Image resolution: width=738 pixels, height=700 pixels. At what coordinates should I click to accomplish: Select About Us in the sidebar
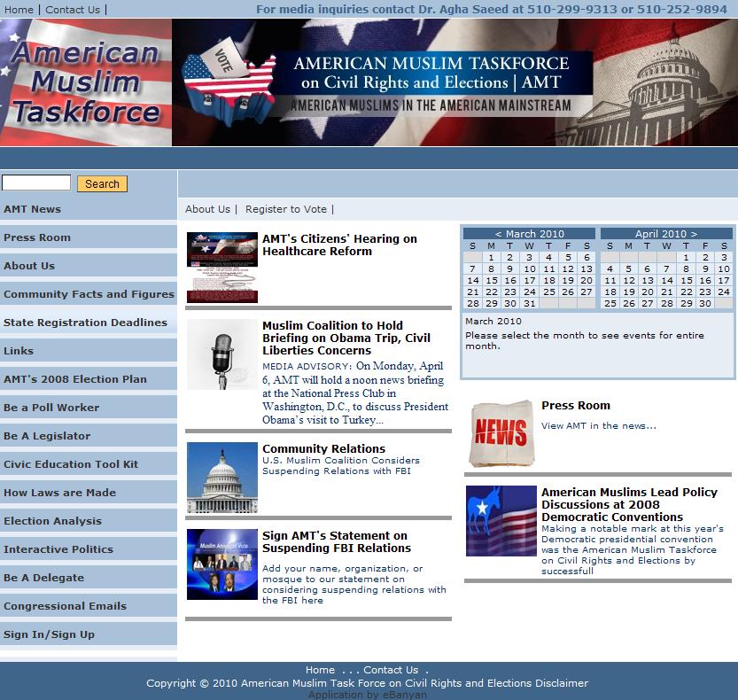pyautogui.click(x=89, y=266)
